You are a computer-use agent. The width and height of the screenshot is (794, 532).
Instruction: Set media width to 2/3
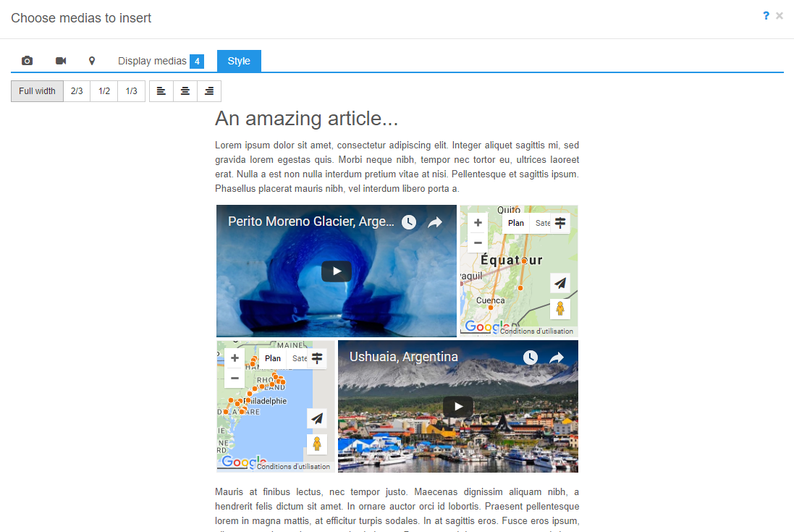click(x=77, y=91)
